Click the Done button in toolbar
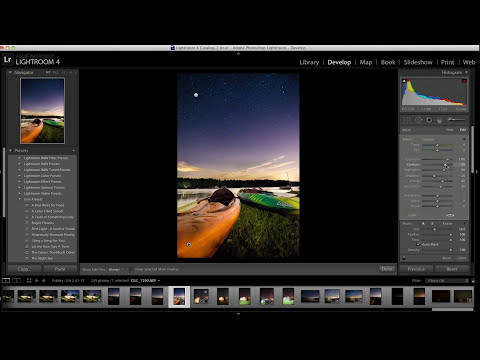Image resolution: width=480 pixels, height=360 pixels. point(387,269)
